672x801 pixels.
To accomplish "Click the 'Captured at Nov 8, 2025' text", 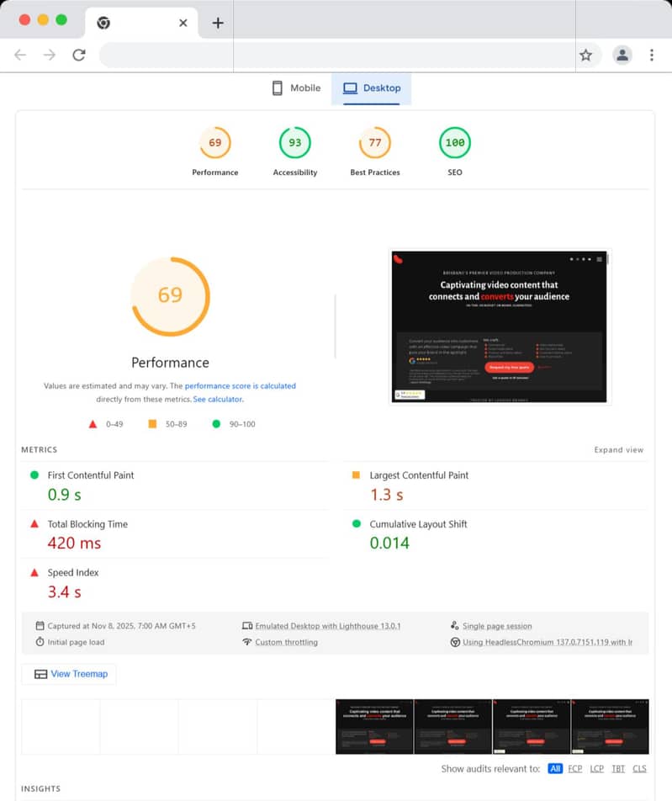I will (x=121, y=626).
